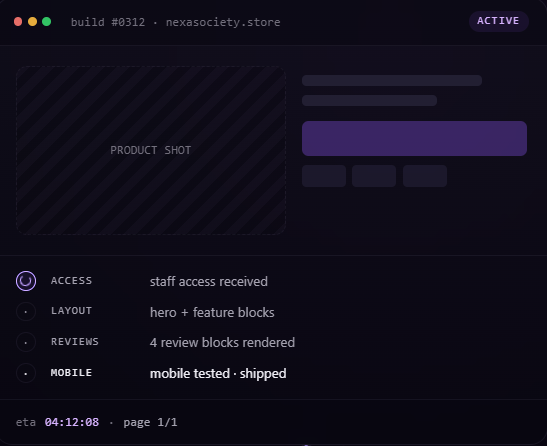
Task: Click the step dot beside REVIEWS
Action: coord(26,342)
